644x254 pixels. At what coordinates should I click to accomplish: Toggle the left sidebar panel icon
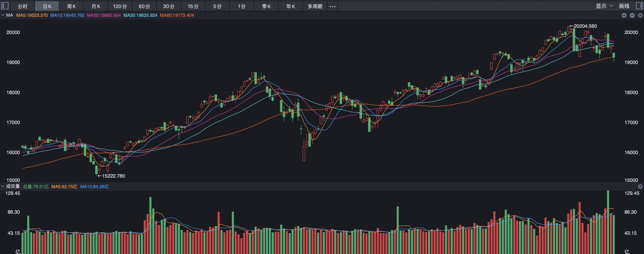pos(5,6)
